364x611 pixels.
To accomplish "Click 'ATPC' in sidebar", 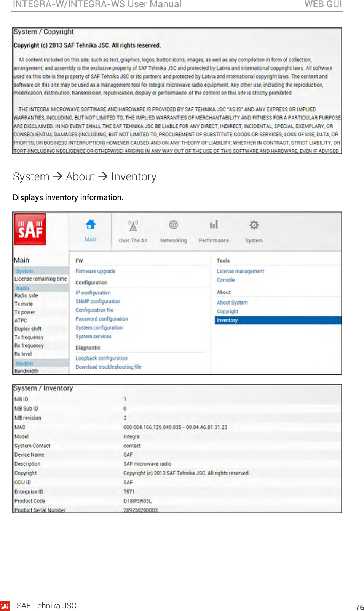I will pyautogui.click(x=21, y=321).
